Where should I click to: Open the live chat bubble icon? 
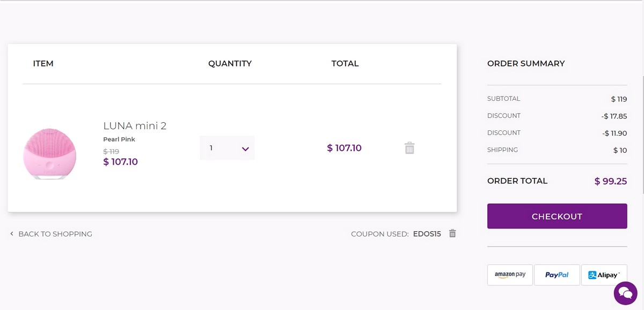click(x=625, y=292)
